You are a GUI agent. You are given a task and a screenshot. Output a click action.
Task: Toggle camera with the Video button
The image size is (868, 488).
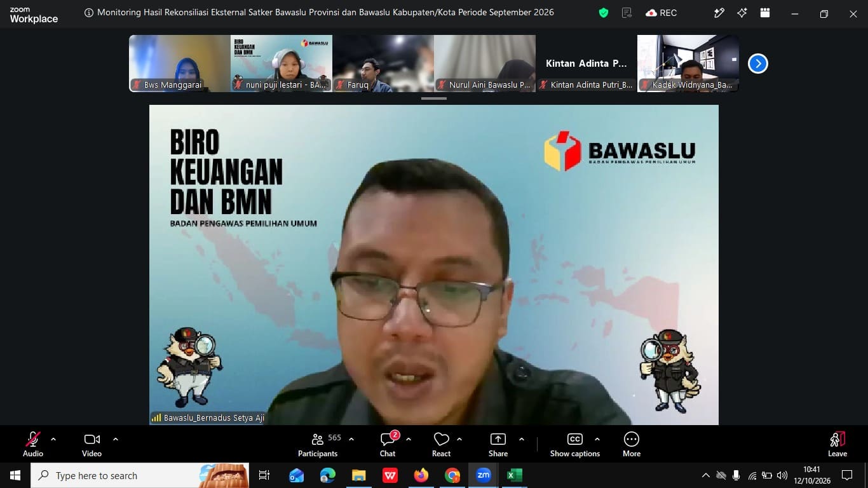[x=92, y=444]
